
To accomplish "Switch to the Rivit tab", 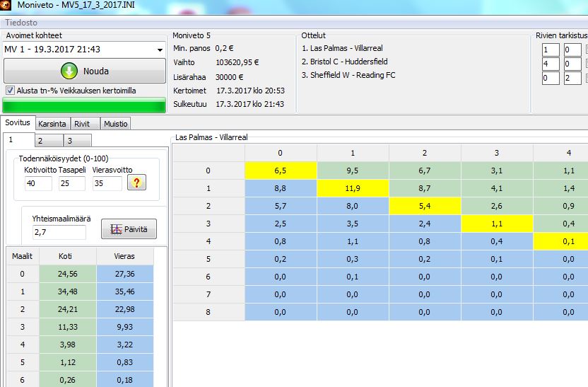I will click(x=82, y=124).
